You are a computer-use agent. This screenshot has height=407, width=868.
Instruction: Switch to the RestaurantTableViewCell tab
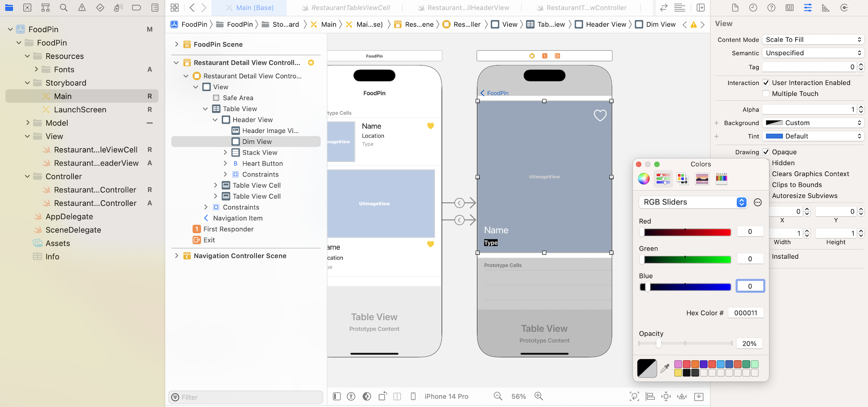[350, 8]
